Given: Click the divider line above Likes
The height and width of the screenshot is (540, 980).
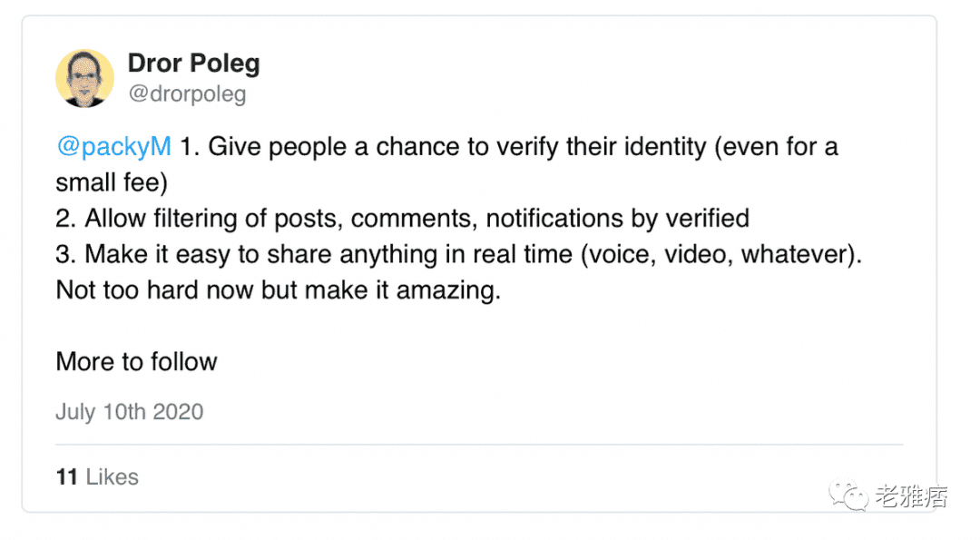Looking at the screenshot, I should [479, 445].
